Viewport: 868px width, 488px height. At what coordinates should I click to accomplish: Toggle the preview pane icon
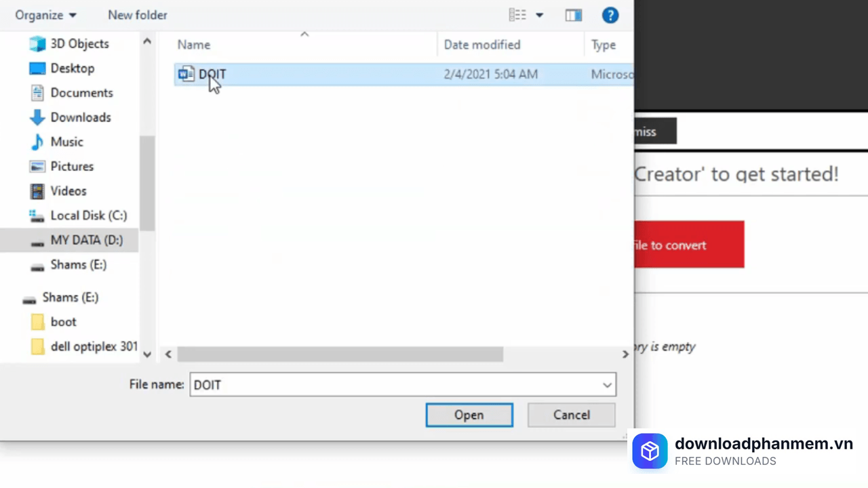pyautogui.click(x=573, y=15)
